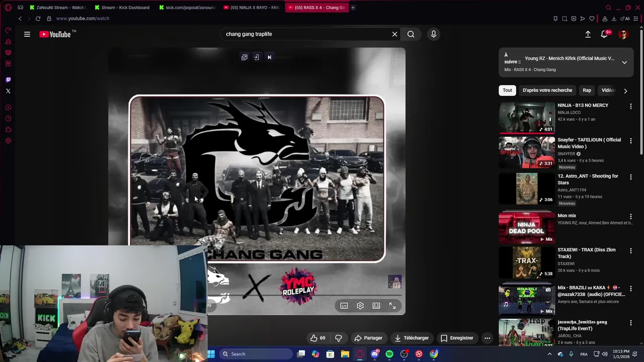
Task: Show hidden system tray icons
Action: [x=549, y=354]
